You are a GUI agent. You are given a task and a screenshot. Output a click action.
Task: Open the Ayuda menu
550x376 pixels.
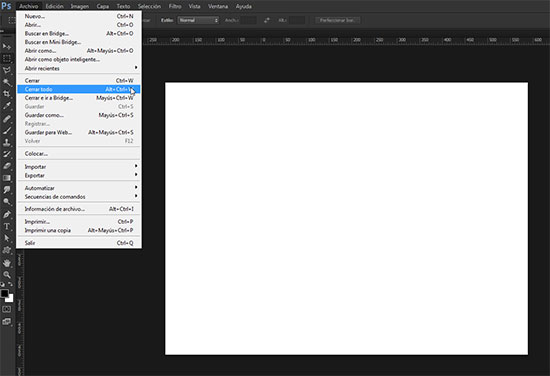pos(243,6)
